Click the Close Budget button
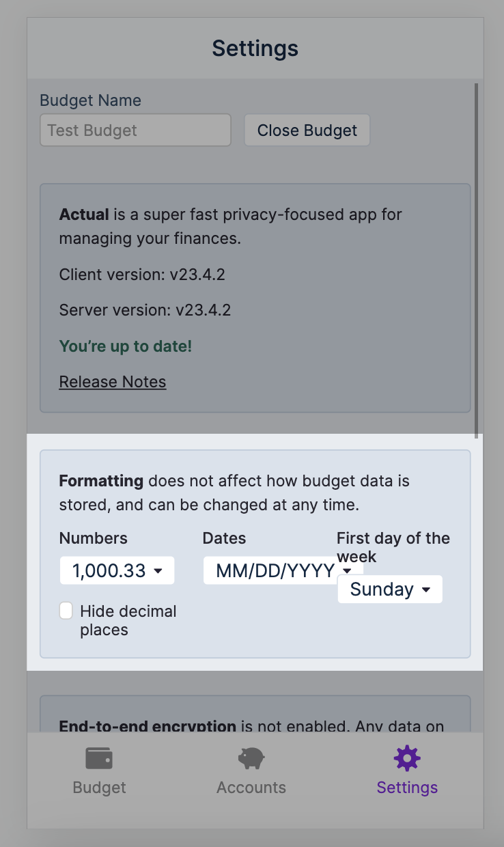 pyautogui.click(x=307, y=130)
